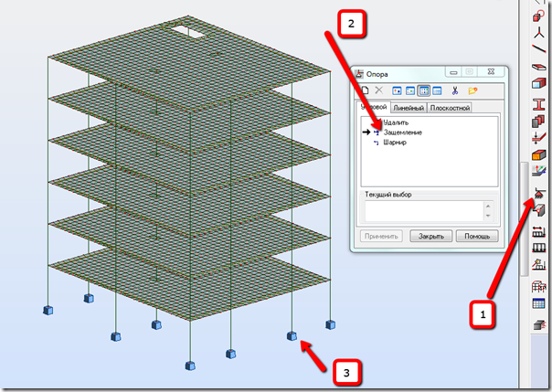Select the Nodes tool in right toolbar
Image resolution: width=552 pixels, height=392 pixels.
click(x=538, y=16)
